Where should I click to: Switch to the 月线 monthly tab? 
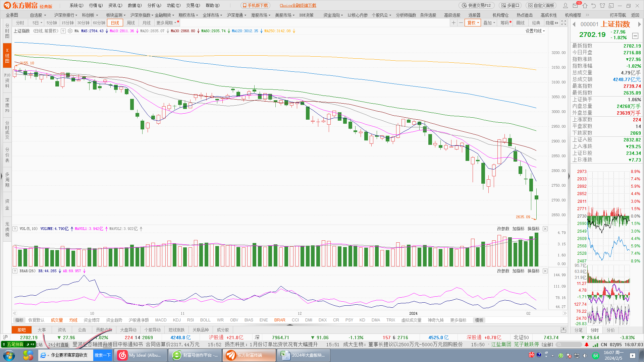point(147,23)
